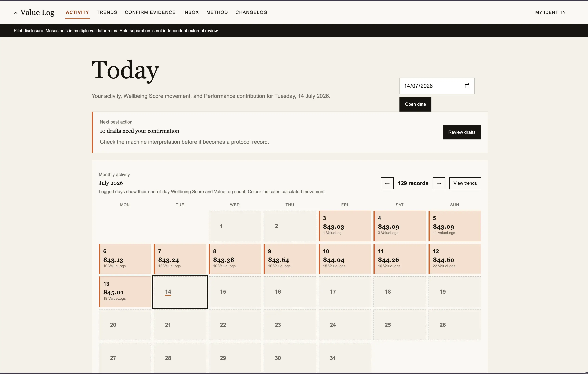Select calendar day 22
Image resolution: width=588 pixels, height=374 pixels.
235,325
